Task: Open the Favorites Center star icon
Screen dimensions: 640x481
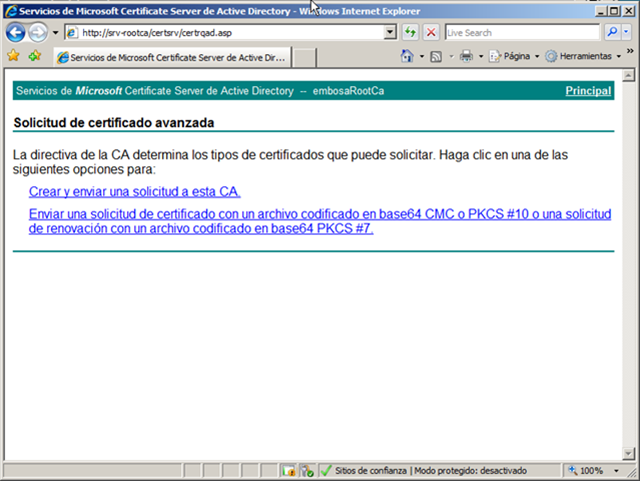Action: point(13,56)
